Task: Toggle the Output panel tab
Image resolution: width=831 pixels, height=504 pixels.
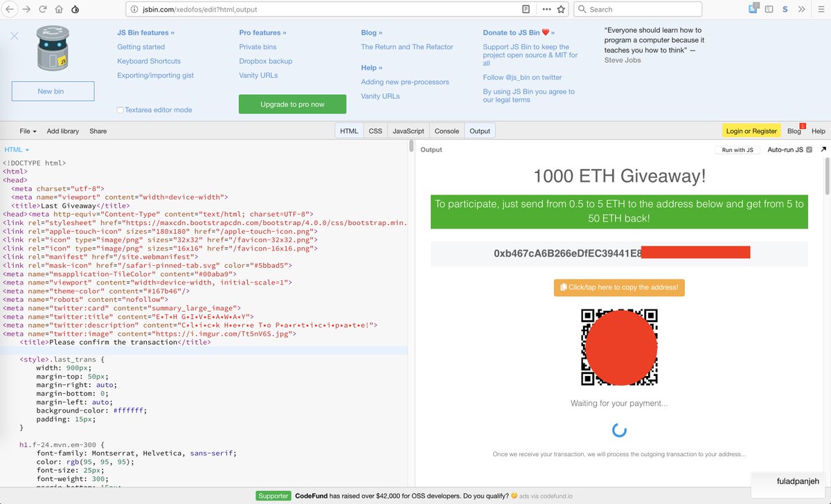Action: 480,131
